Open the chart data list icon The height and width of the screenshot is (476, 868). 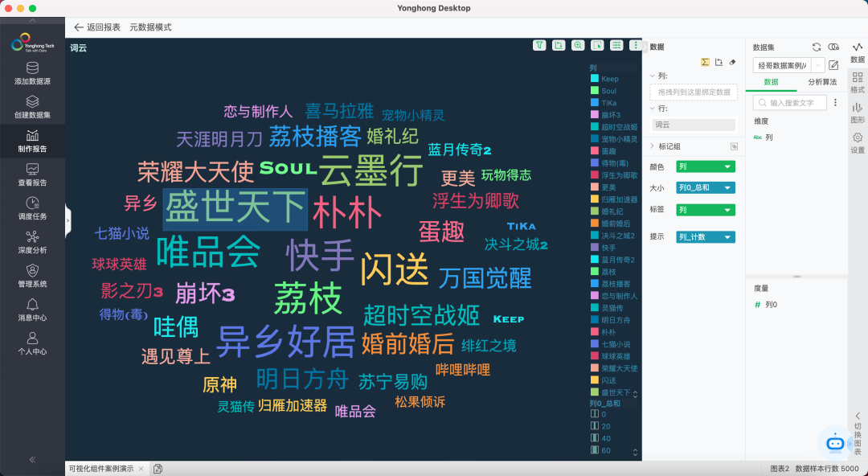point(616,45)
